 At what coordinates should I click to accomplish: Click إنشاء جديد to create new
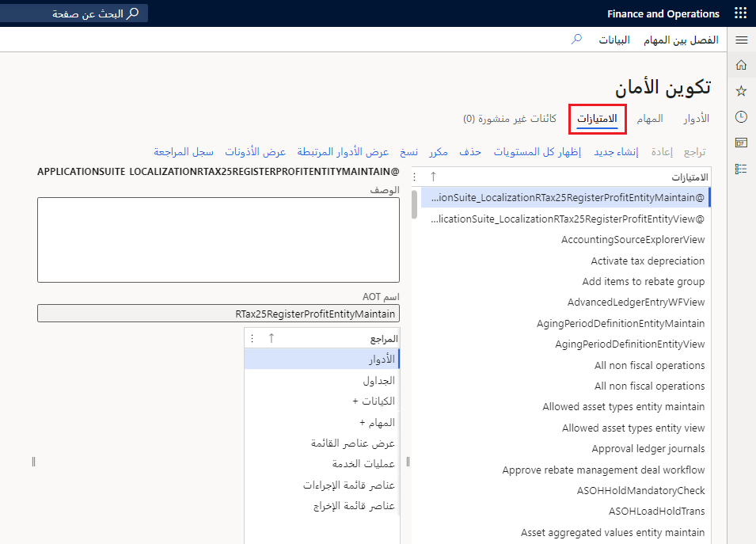(x=616, y=152)
